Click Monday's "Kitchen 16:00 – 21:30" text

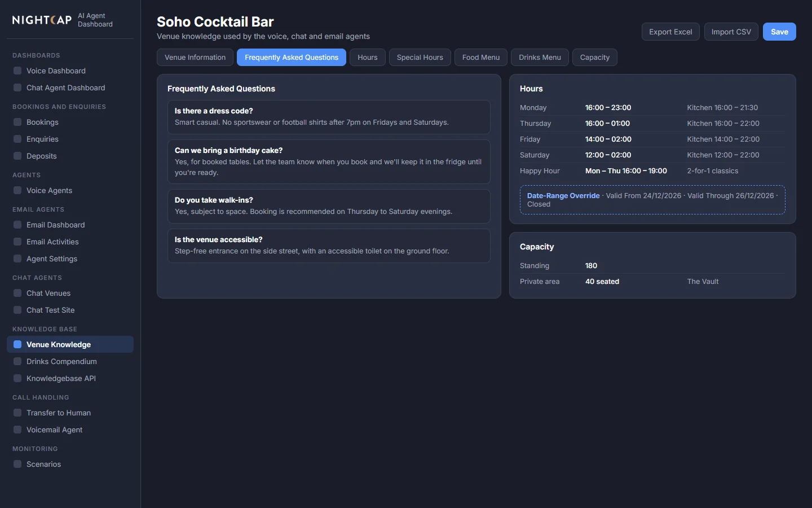coord(722,108)
